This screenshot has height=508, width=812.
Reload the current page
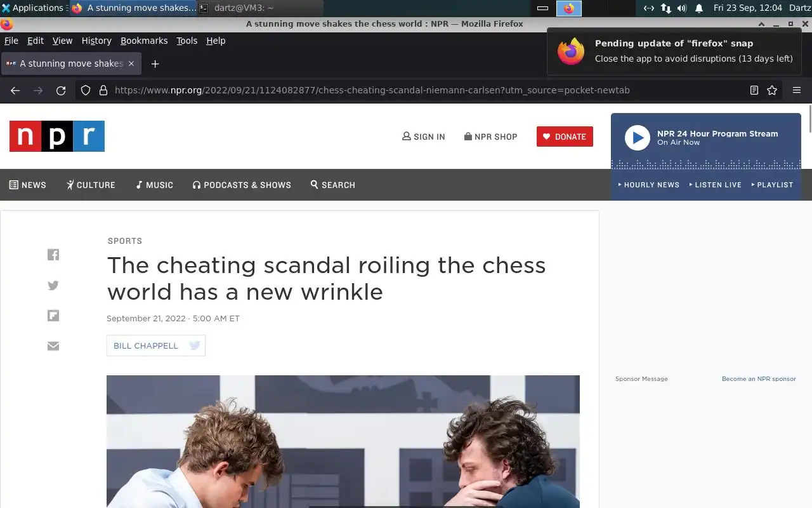coord(61,90)
